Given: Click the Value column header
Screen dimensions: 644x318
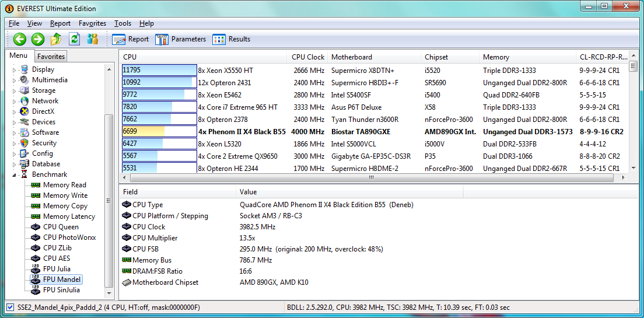Looking at the screenshot, I should click(x=349, y=192).
